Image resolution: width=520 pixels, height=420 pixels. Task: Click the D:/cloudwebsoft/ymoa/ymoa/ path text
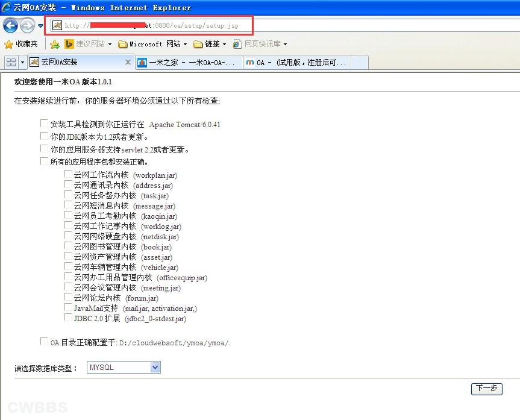coord(175,343)
